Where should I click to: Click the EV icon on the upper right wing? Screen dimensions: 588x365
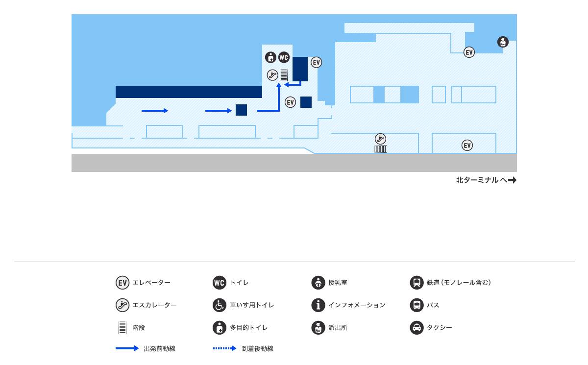tap(469, 52)
